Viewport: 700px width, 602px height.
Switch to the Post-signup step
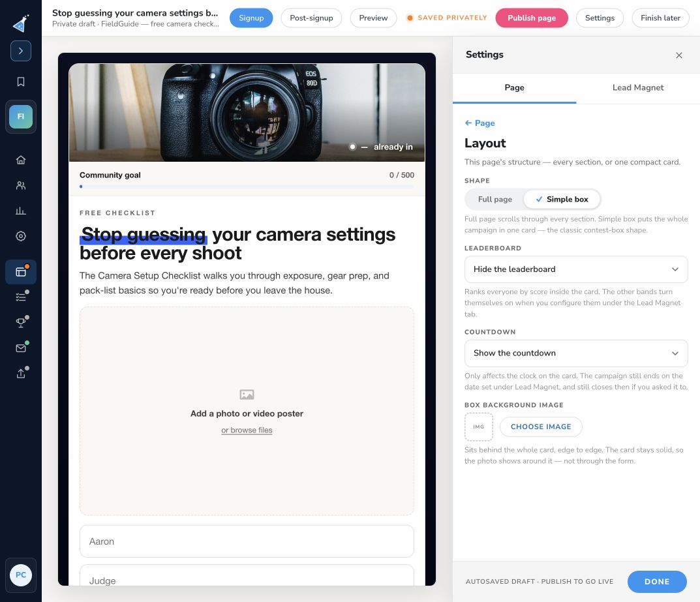tap(311, 18)
